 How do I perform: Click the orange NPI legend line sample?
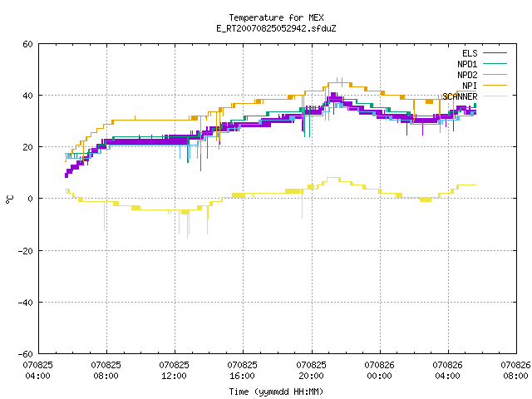coord(495,85)
